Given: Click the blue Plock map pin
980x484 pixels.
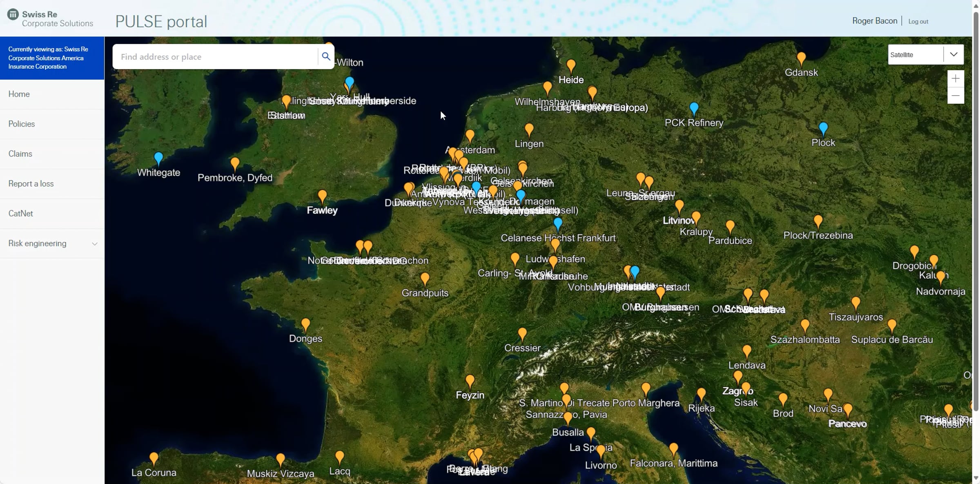Looking at the screenshot, I should pos(823,129).
